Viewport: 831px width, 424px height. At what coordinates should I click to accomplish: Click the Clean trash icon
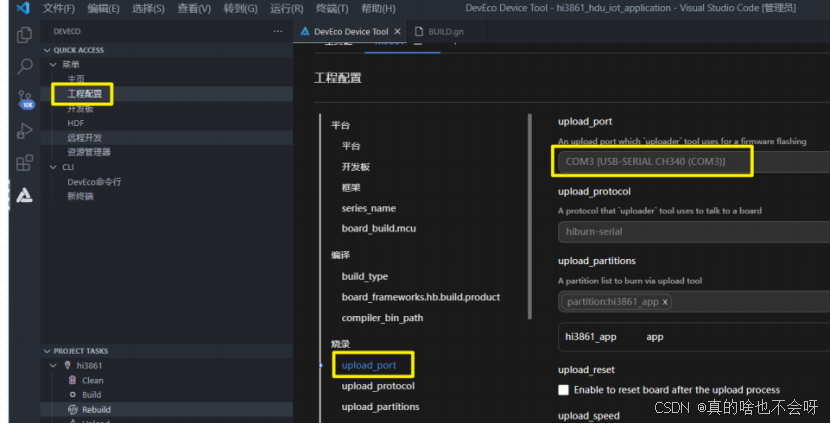click(x=73, y=380)
